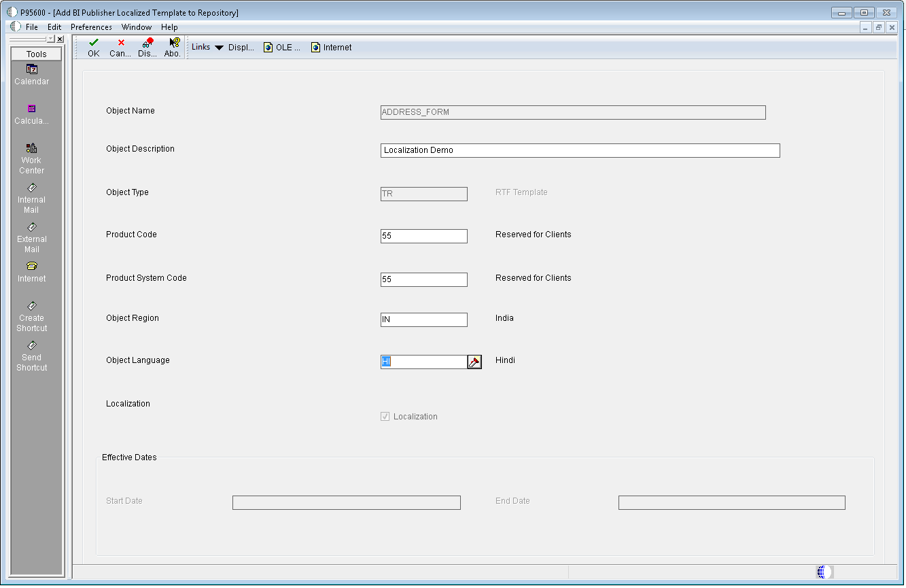
Task: Click the 'Effective Dates' group label
Action: pyautogui.click(x=129, y=457)
